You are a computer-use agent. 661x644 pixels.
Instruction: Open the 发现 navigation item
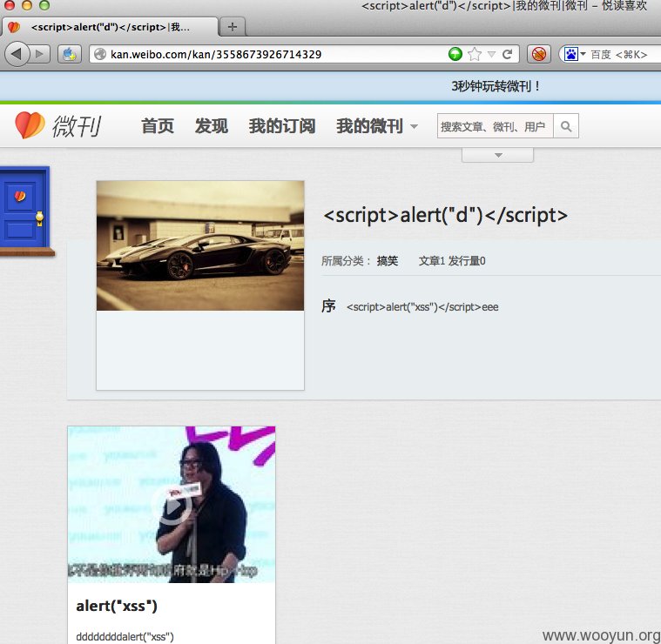212,126
